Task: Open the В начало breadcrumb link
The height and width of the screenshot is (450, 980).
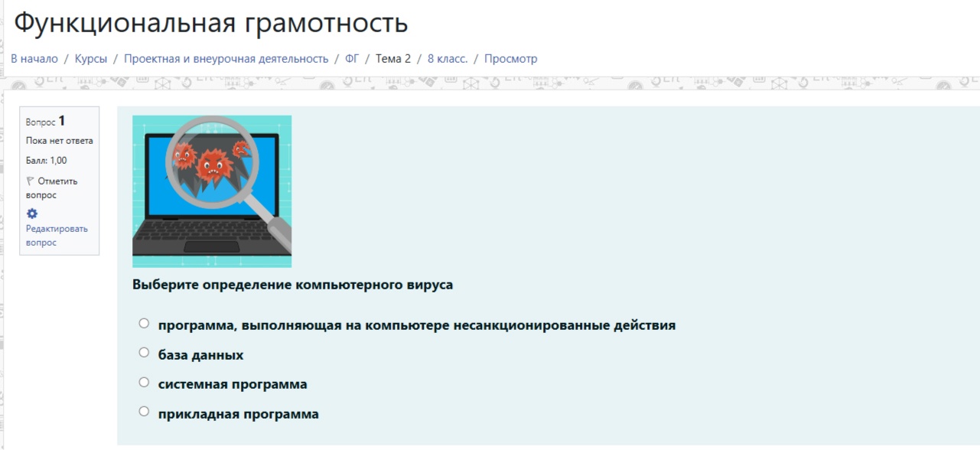Action: 34,59
